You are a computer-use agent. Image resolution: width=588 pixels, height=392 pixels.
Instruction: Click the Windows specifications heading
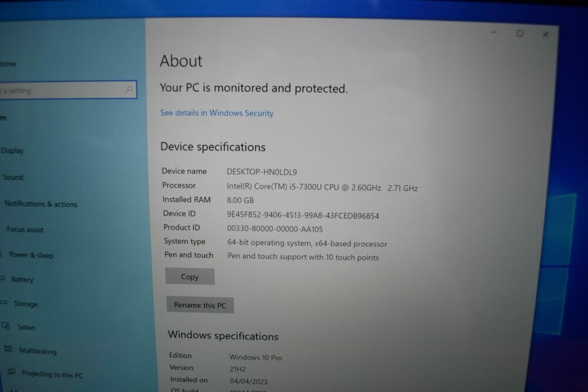223,336
